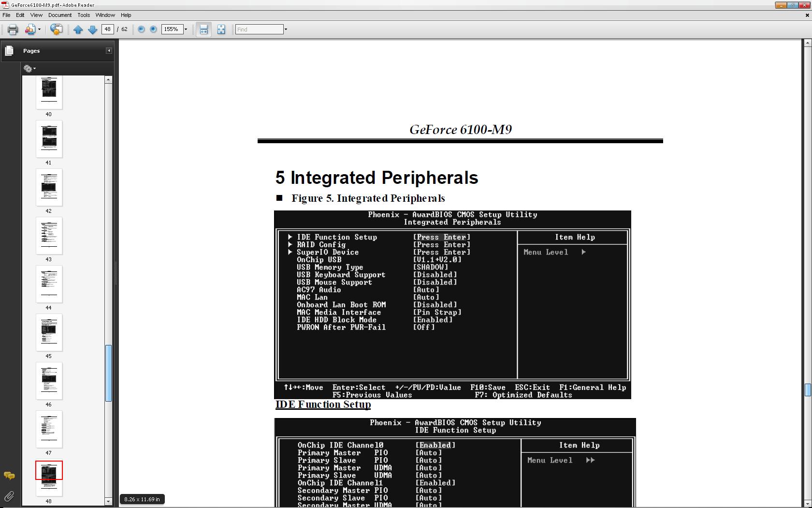Click the '5 Integrated Peripherals' heading
The width and height of the screenshot is (812, 508).
coord(377,178)
